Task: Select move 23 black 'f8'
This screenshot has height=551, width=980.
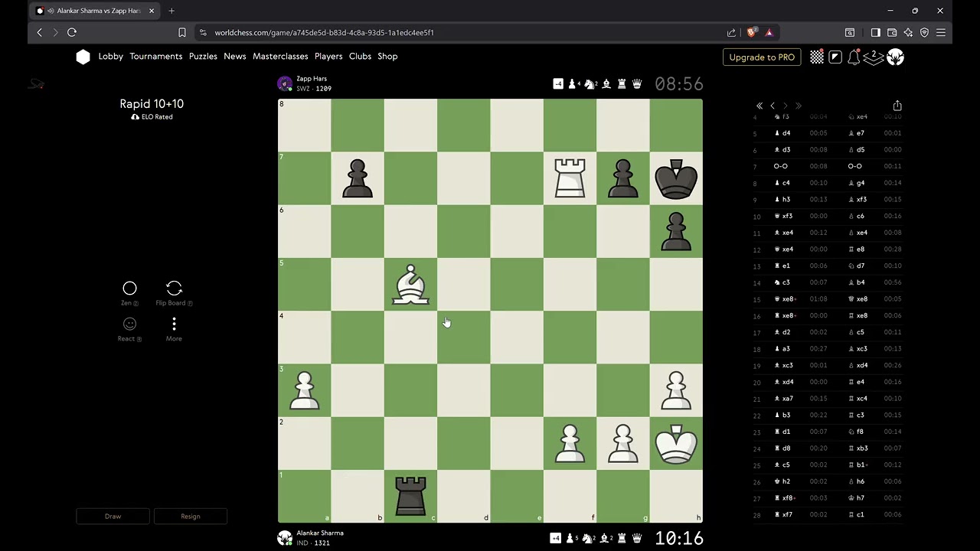Action: 861,432
